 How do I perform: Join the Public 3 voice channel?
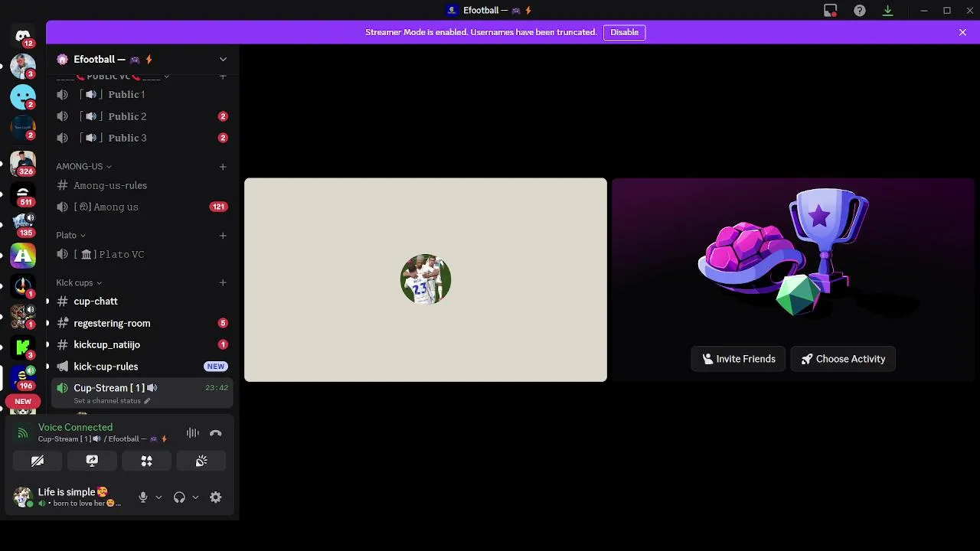click(x=142, y=138)
